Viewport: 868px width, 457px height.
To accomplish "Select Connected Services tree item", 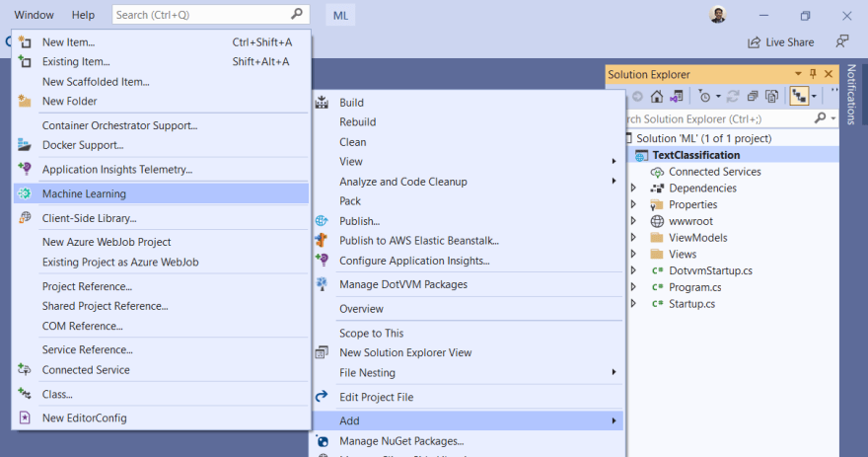I will click(x=715, y=172).
